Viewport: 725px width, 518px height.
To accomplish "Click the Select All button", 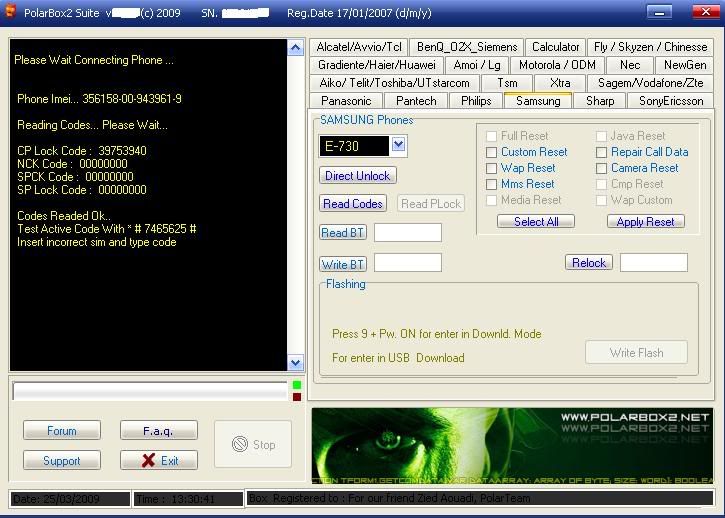I will tap(536, 222).
